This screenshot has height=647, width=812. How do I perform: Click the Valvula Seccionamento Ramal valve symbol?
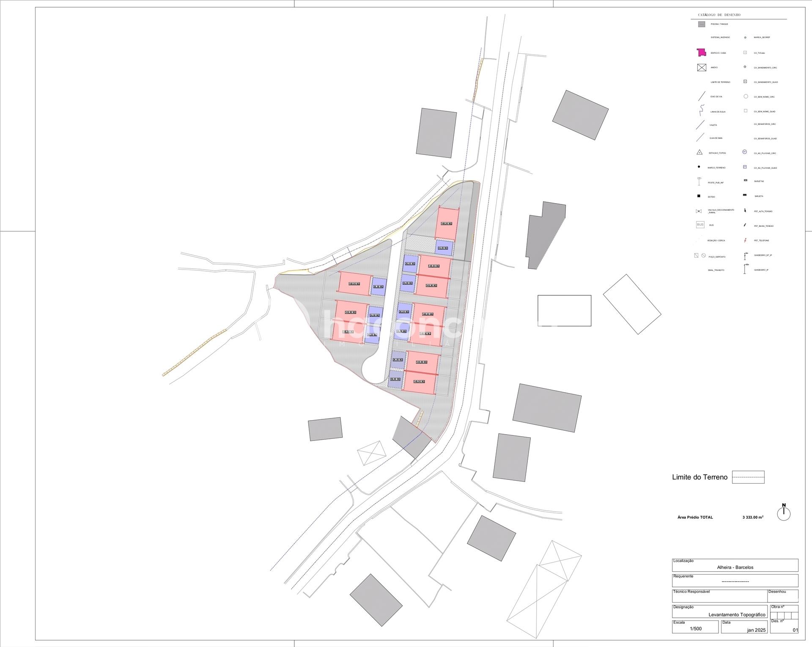[699, 211]
